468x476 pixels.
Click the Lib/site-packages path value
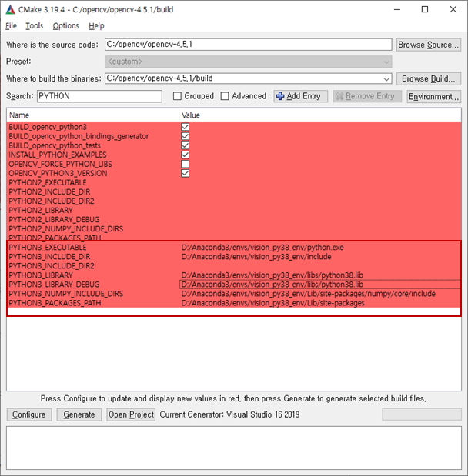click(x=272, y=303)
